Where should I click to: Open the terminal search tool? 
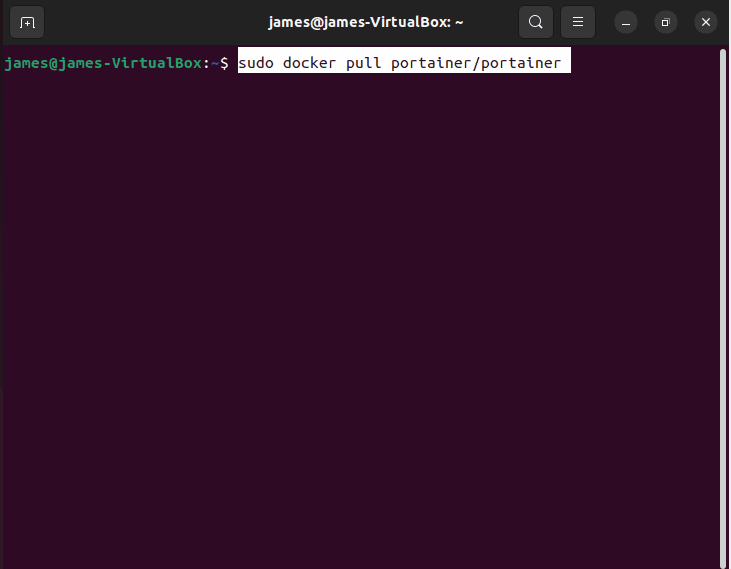(536, 22)
